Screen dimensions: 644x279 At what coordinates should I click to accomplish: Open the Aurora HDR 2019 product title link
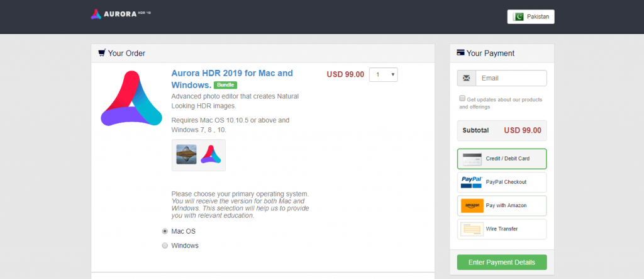pos(232,79)
